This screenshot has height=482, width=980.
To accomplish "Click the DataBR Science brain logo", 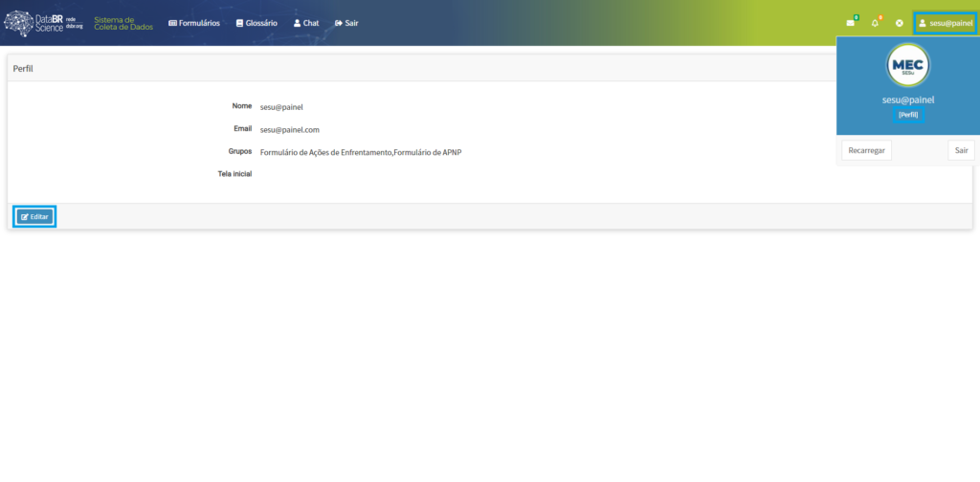I will pyautogui.click(x=21, y=23).
